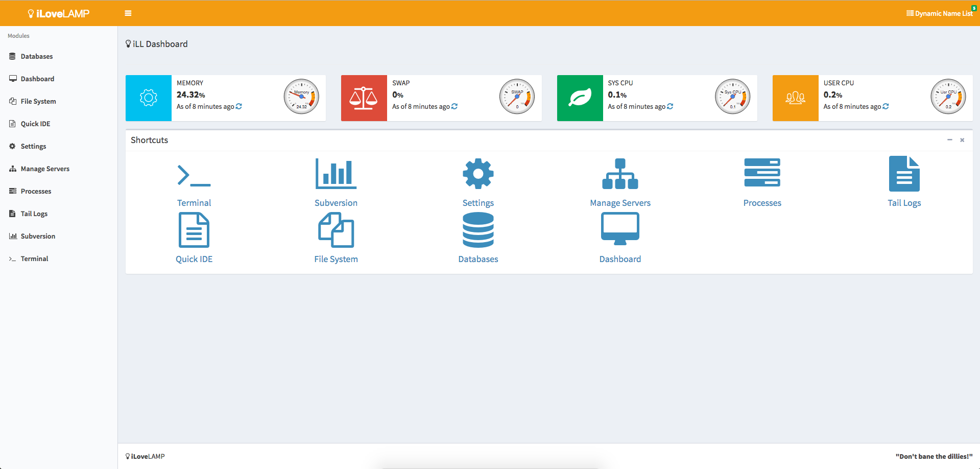Click the Terminal shortcut label
The image size is (980, 469).
tap(194, 203)
